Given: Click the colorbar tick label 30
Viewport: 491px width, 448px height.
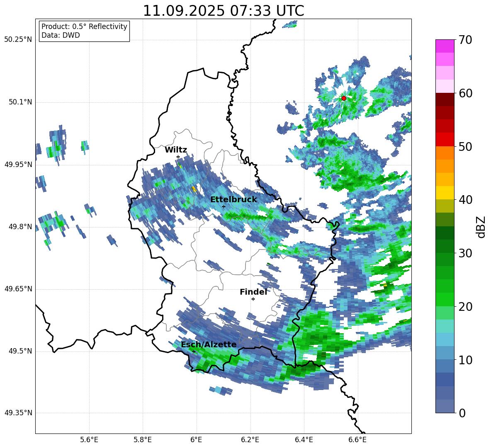Looking at the screenshot, I should point(465,253).
